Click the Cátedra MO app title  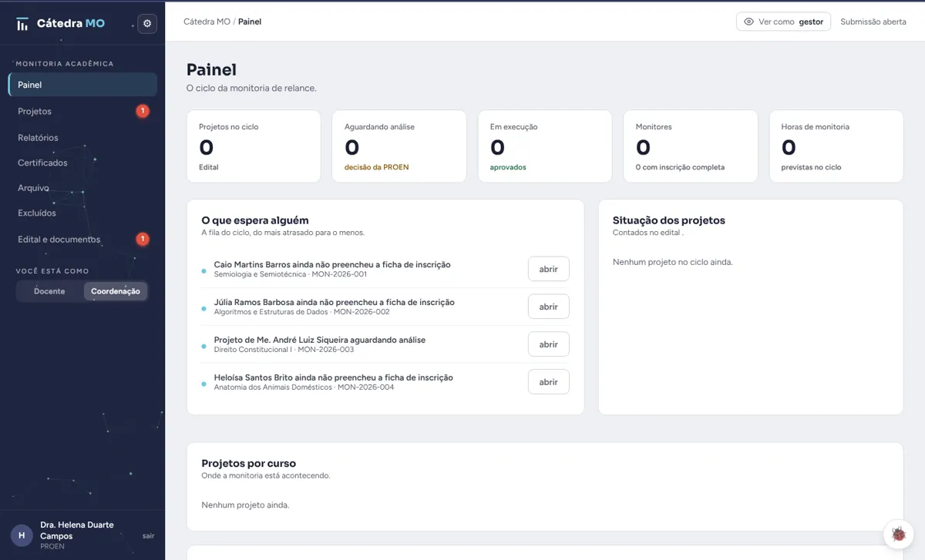click(x=71, y=24)
